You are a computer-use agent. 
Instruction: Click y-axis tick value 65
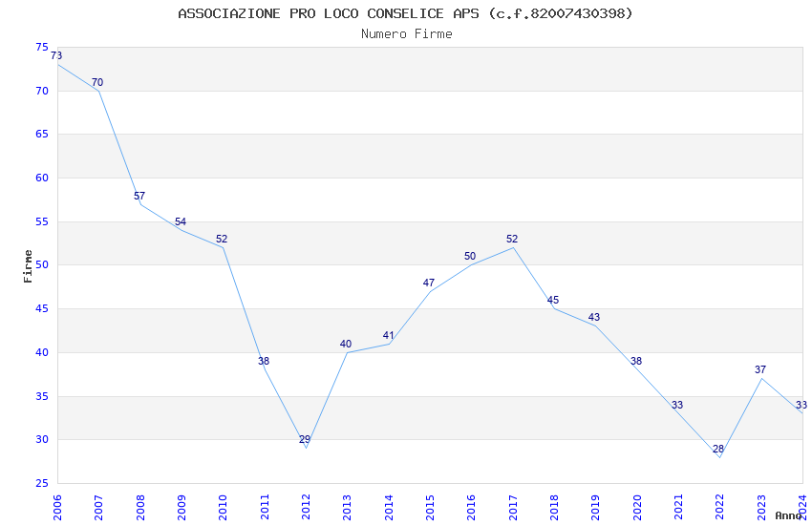click(x=42, y=134)
